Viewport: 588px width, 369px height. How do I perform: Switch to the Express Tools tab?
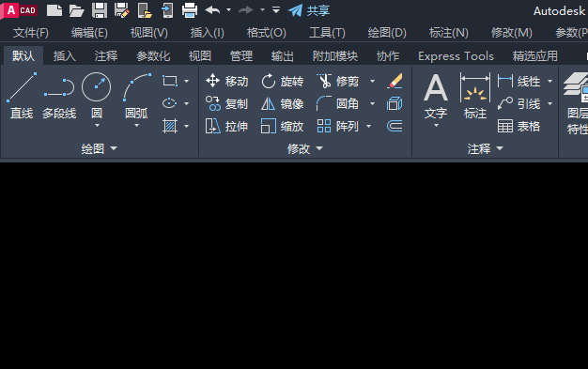[x=456, y=56]
